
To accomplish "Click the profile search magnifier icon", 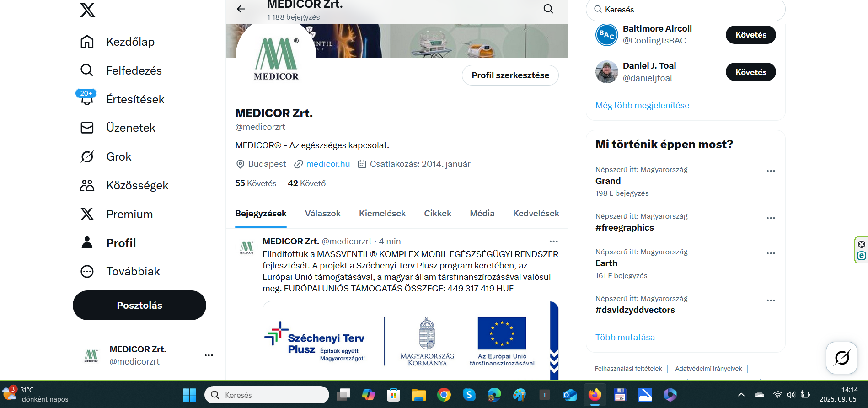I will click(548, 9).
